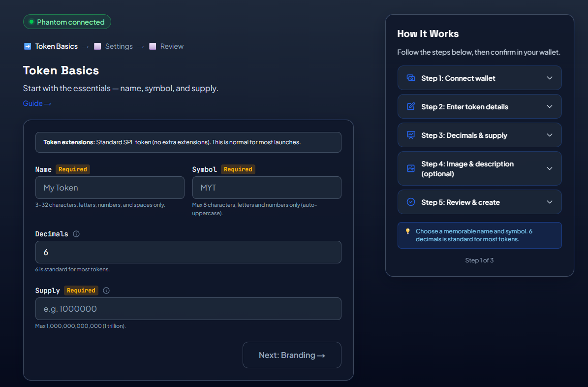Focus the Supply input field
The height and width of the screenshot is (387, 588).
click(x=188, y=309)
